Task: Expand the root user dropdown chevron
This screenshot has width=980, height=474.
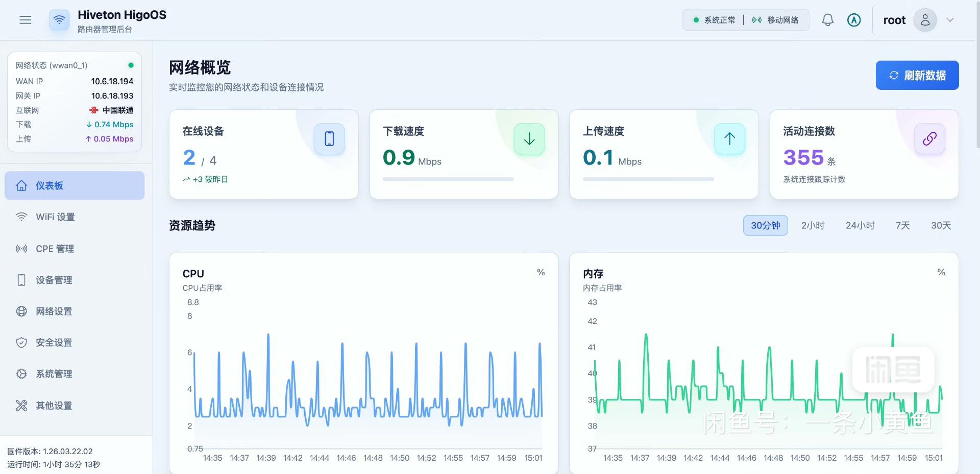Action: (950, 20)
